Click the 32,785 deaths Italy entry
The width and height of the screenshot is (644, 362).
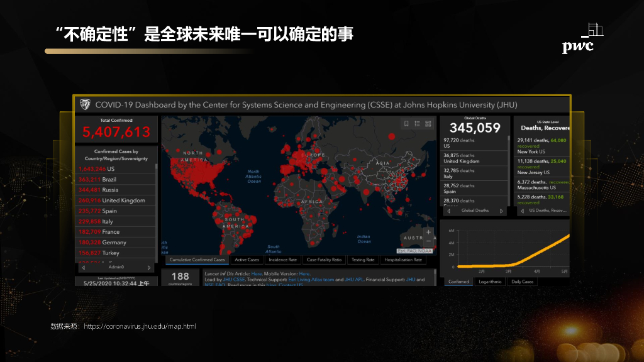tap(474, 173)
